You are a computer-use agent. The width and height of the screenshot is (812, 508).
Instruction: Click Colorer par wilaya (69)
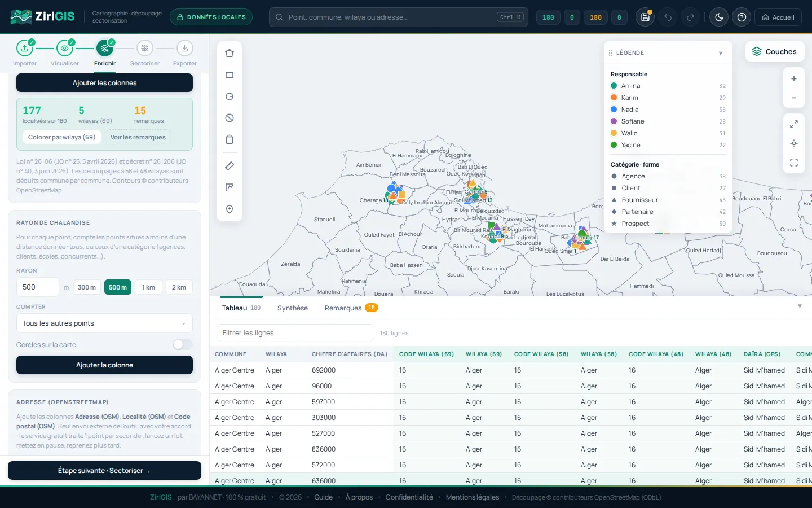coord(62,137)
